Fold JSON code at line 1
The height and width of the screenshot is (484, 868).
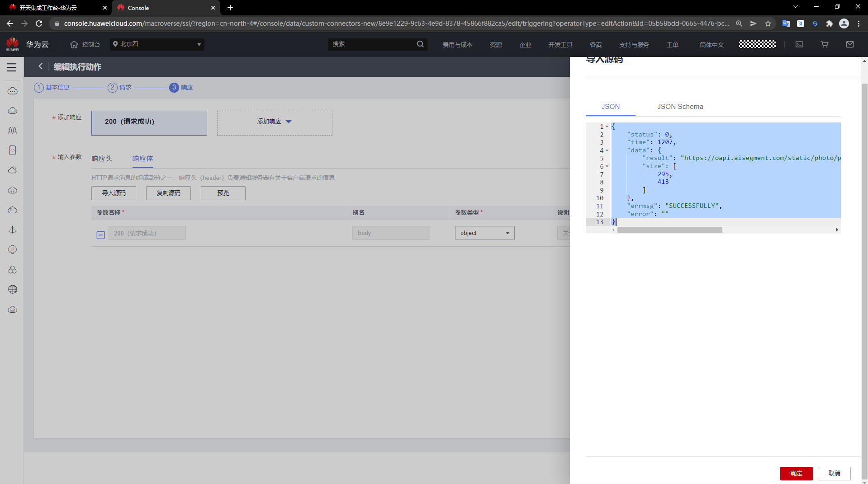(607, 127)
